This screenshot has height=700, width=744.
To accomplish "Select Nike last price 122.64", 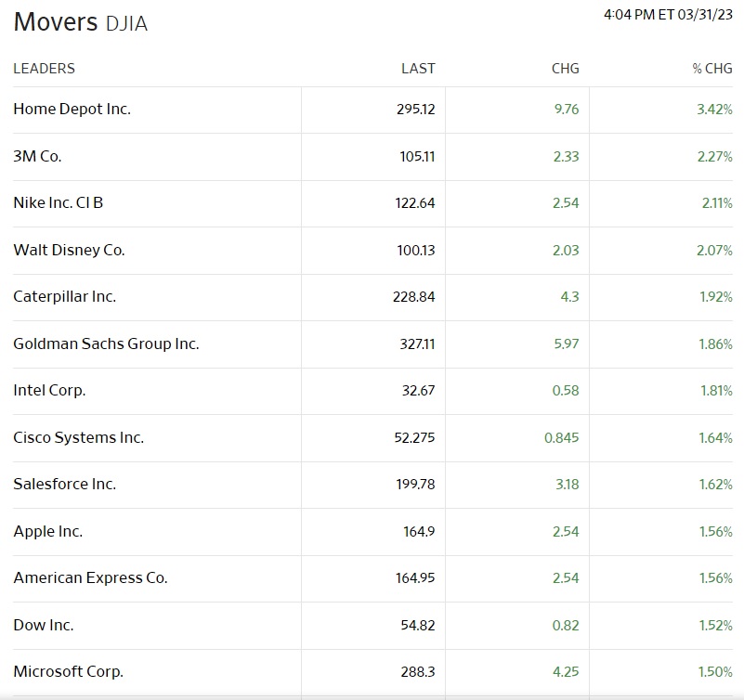I will (x=415, y=202).
